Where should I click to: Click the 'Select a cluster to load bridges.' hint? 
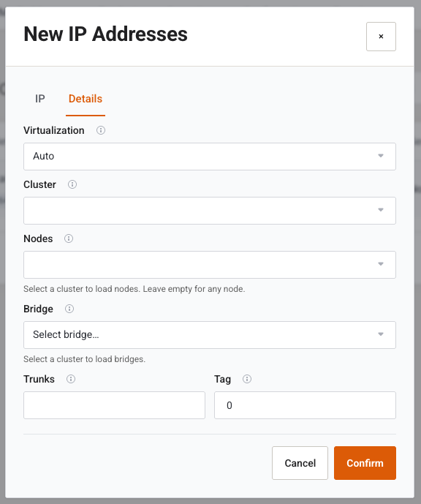tap(85, 359)
